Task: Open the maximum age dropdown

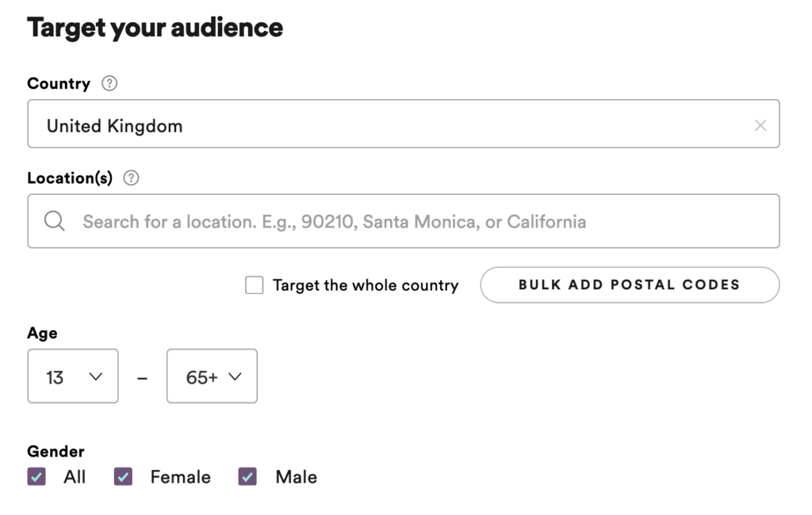Action: pos(212,376)
